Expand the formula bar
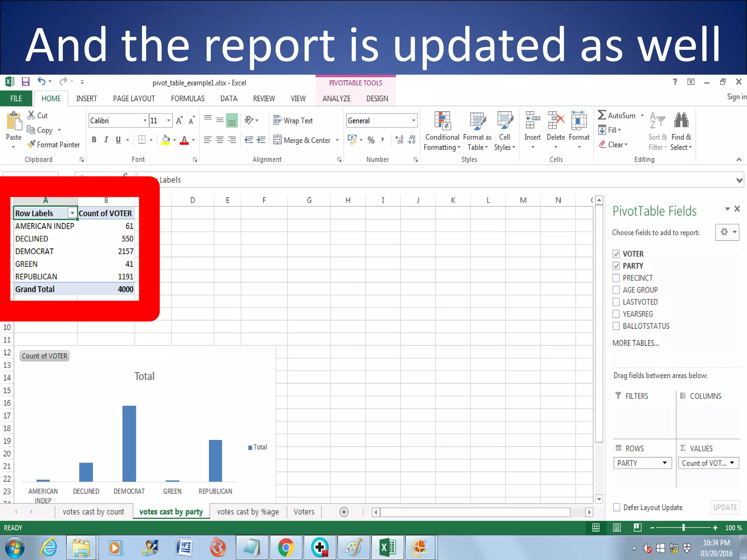Screen dimensions: 747x560 click(x=739, y=180)
